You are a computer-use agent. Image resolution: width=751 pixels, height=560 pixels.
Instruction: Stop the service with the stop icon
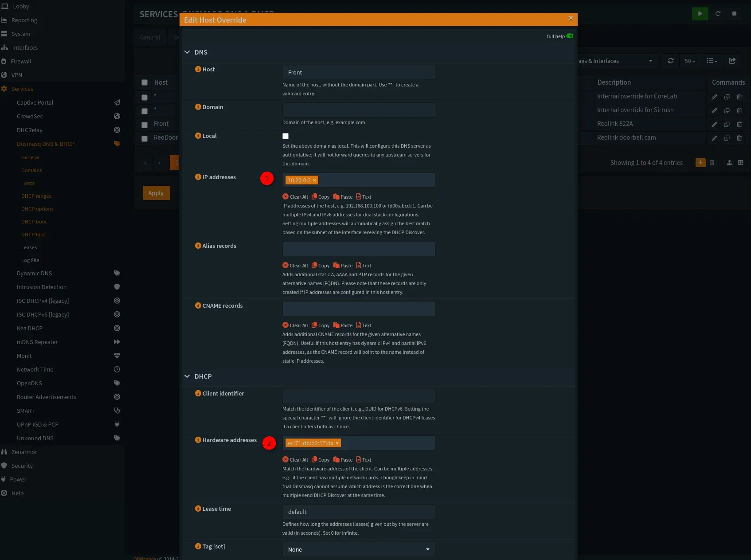point(734,14)
